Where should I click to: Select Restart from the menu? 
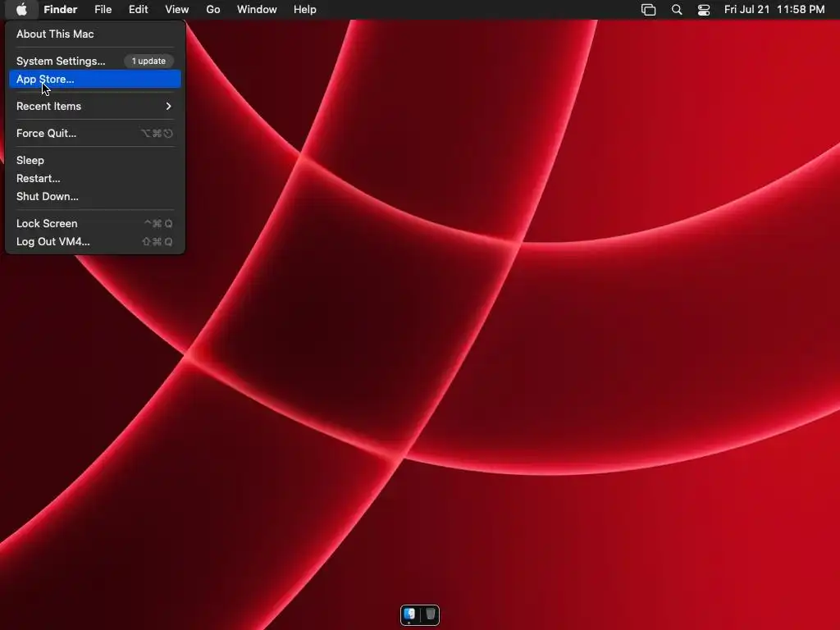[95, 178]
